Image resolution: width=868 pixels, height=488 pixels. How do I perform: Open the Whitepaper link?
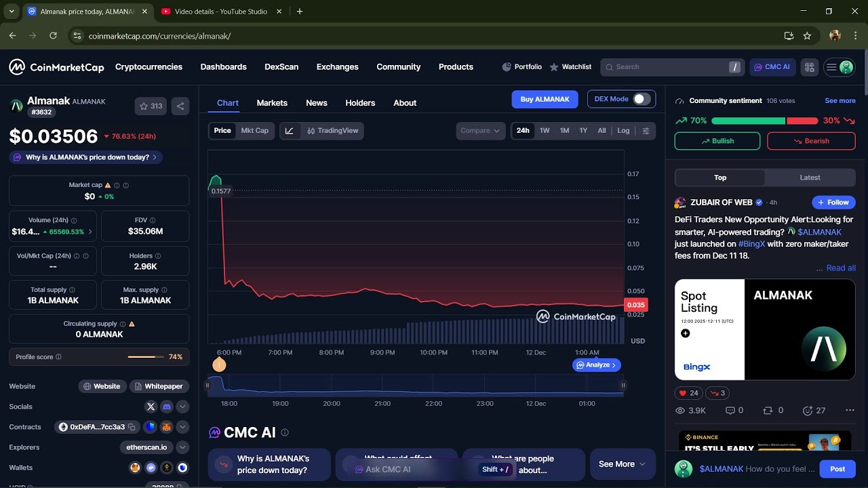tap(159, 386)
